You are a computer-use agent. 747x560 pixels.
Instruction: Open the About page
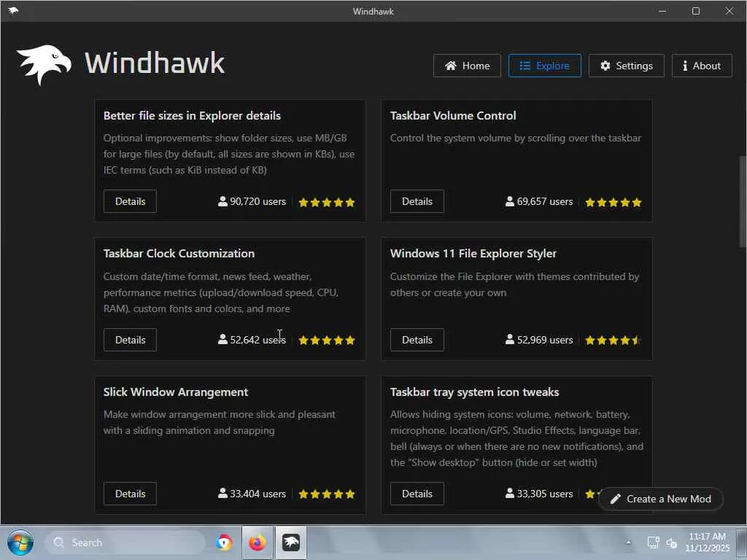coord(702,66)
